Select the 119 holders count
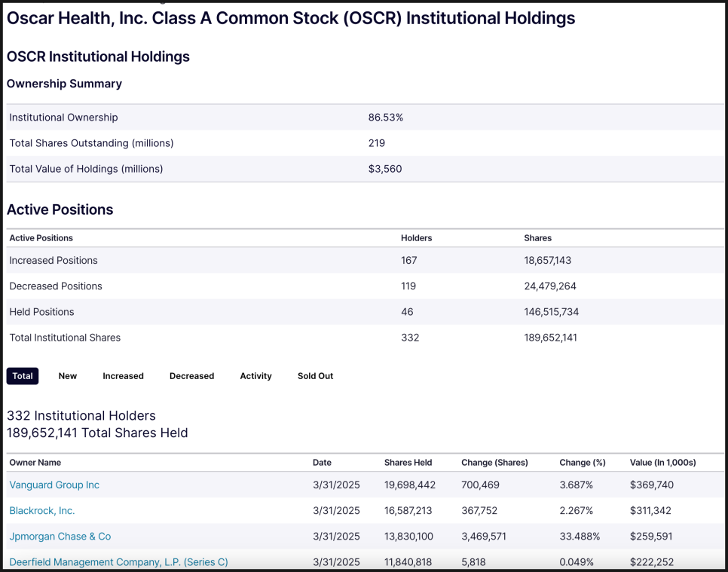This screenshot has height=572, width=728. tap(408, 286)
